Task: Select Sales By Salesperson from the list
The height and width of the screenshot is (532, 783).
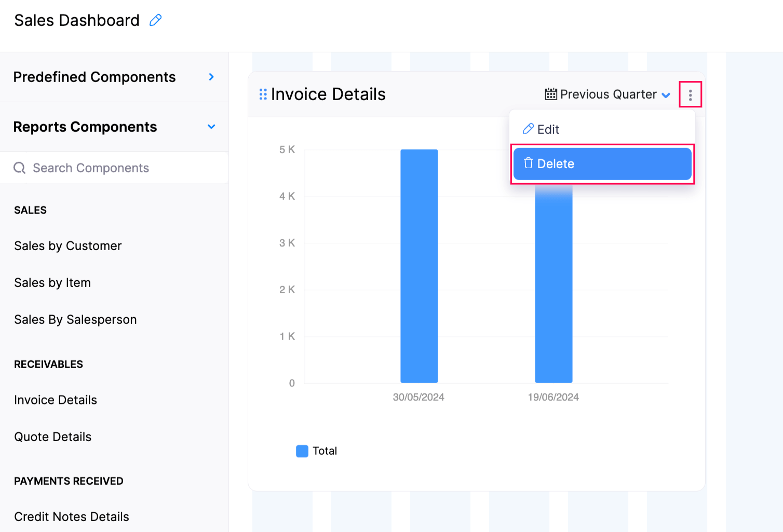Action: [x=75, y=320]
